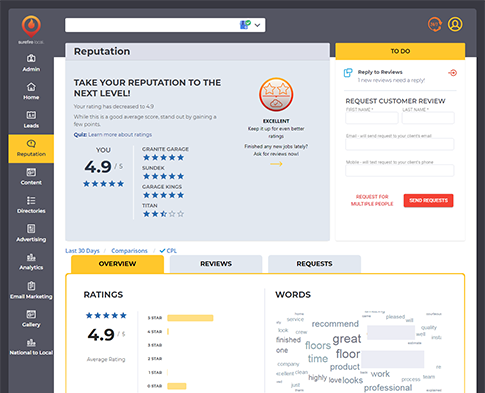Click the Send Requests button
Screen dimensions: 485x393
coord(428,201)
